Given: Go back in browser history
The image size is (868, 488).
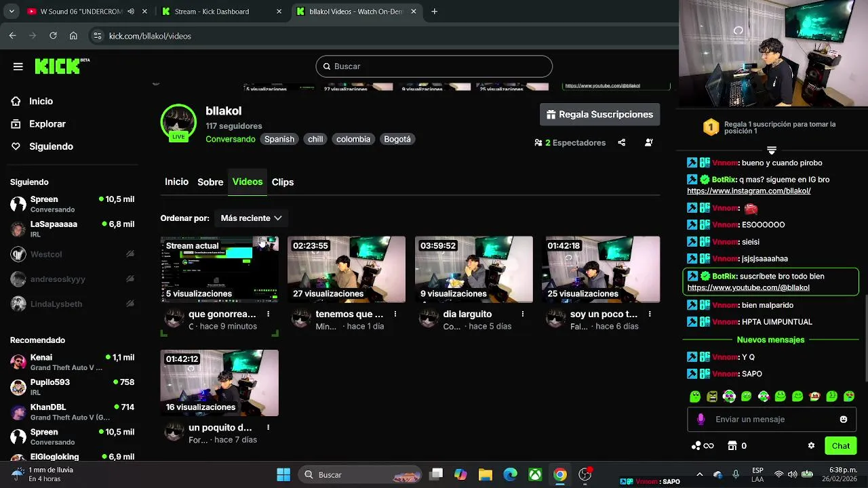Looking at the screenshot, I should tap(12, 36).
